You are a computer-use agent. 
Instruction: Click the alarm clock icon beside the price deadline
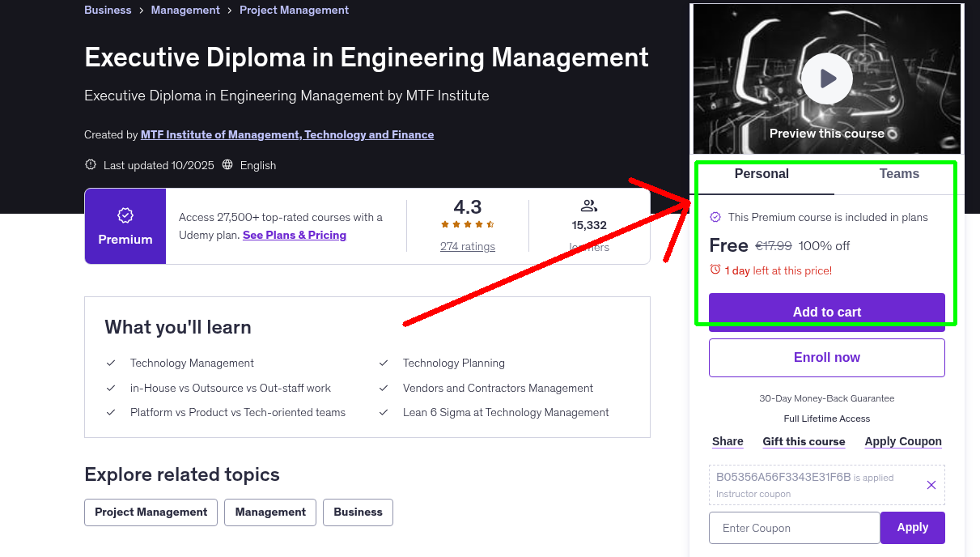715,270
